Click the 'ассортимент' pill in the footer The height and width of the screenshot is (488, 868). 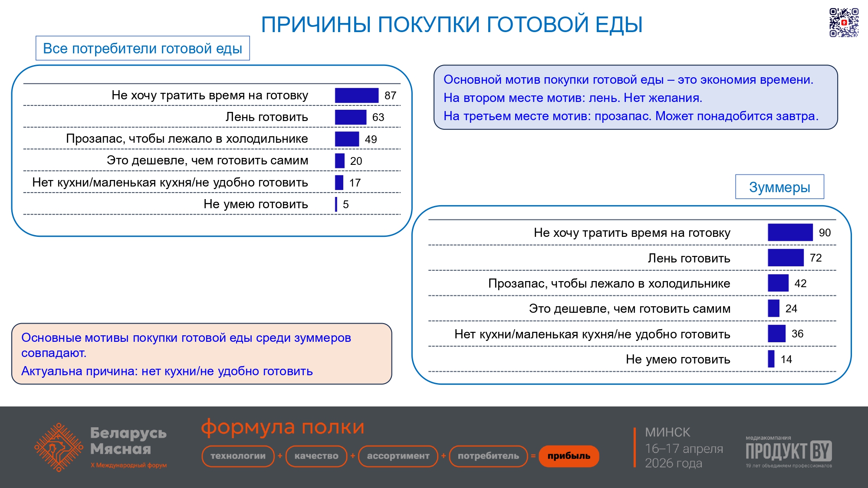click(x=398, y=456)
